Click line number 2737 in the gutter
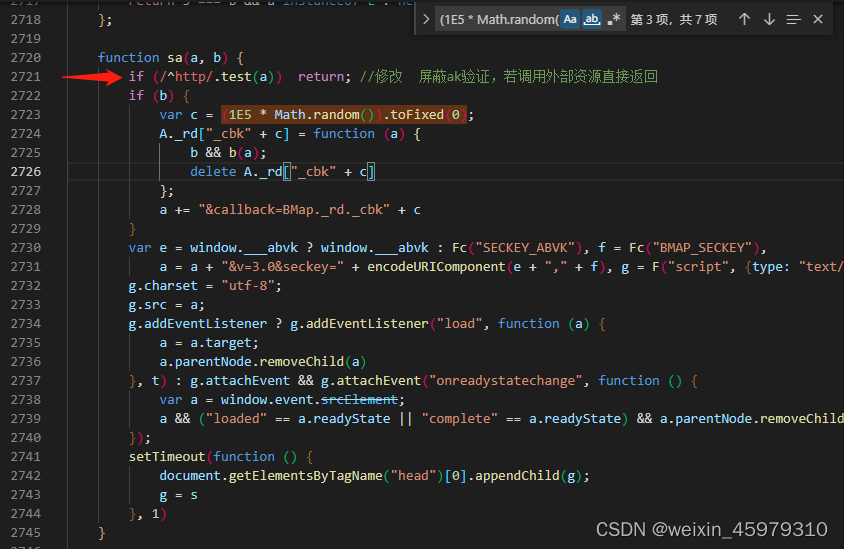 26,381
